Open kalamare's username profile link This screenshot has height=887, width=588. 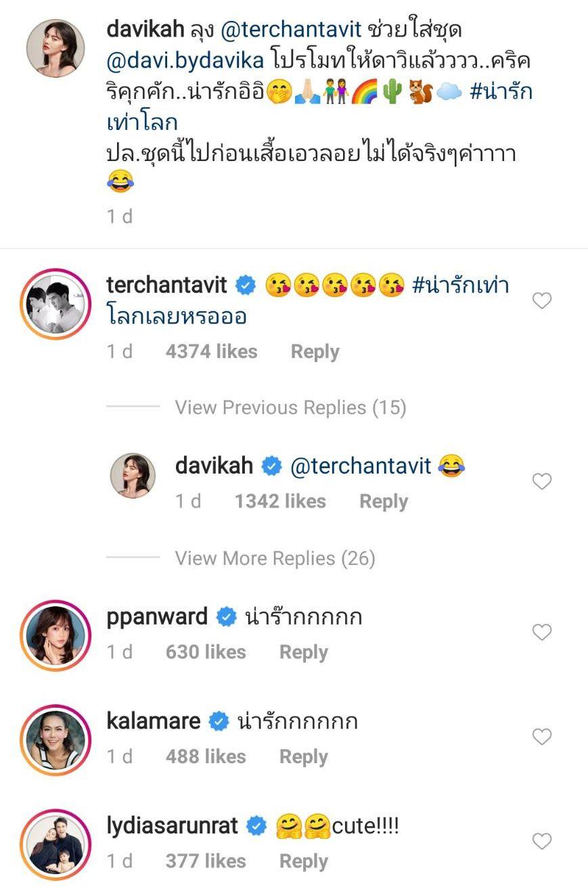[x=154, y=721]
